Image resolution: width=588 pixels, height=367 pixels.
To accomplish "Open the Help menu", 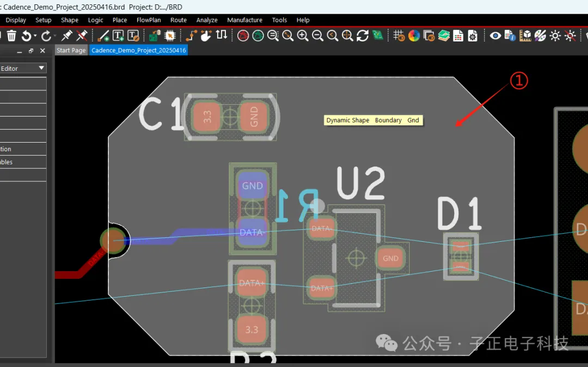I will [x=303, y=20].
